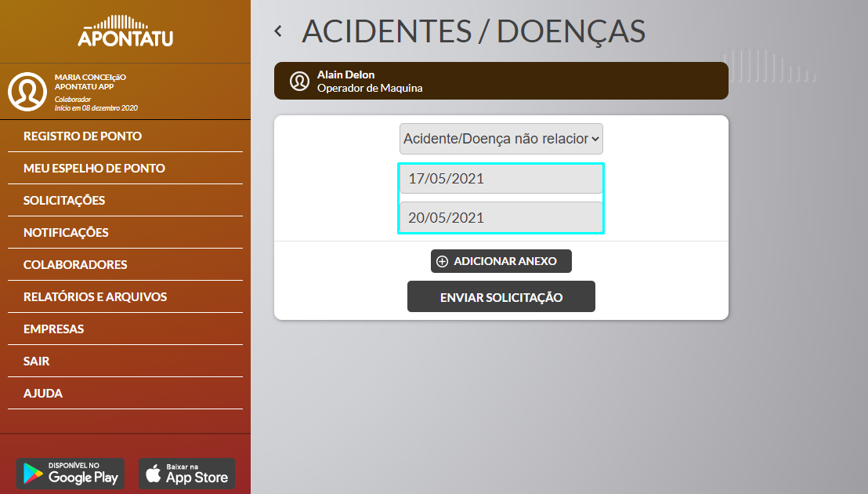Open the App Store download badge
Viewport: 868px width, 494px height.
(x=186, y=474)
